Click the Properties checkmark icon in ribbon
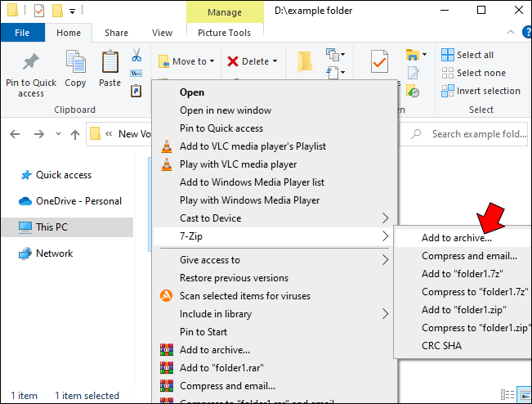The height and width of the screenshot is (404, 532). tap(379, 61)
